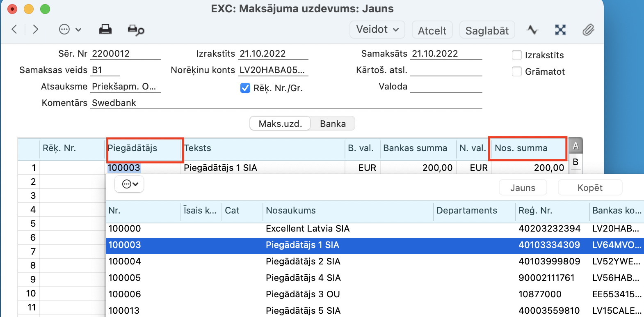The image size is (644, 317).
Task: Click the activity waveform icon
Action: [x=532, y=30]
